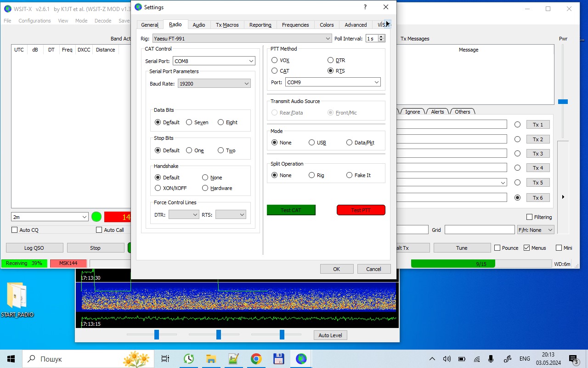This screenshot has height=368, width=588.
Task: Open START_RADIO desktop folder
Action: point(17,300)
